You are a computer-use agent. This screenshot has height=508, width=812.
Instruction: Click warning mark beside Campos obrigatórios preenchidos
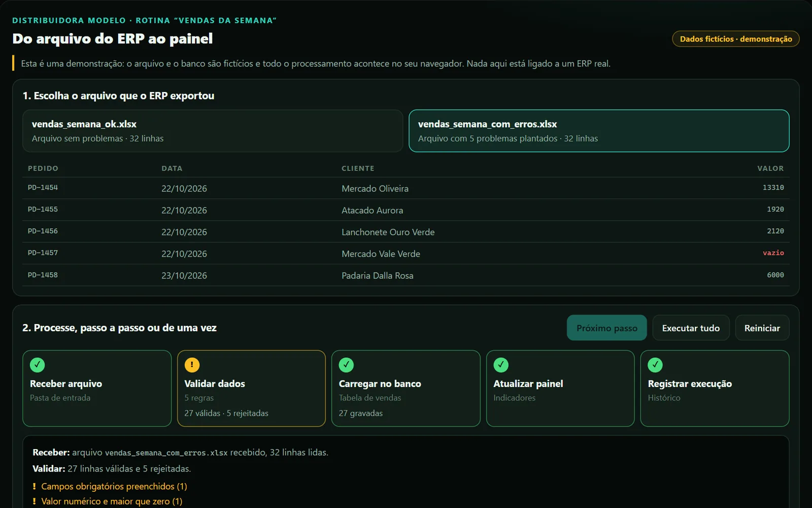pos(35,486)
